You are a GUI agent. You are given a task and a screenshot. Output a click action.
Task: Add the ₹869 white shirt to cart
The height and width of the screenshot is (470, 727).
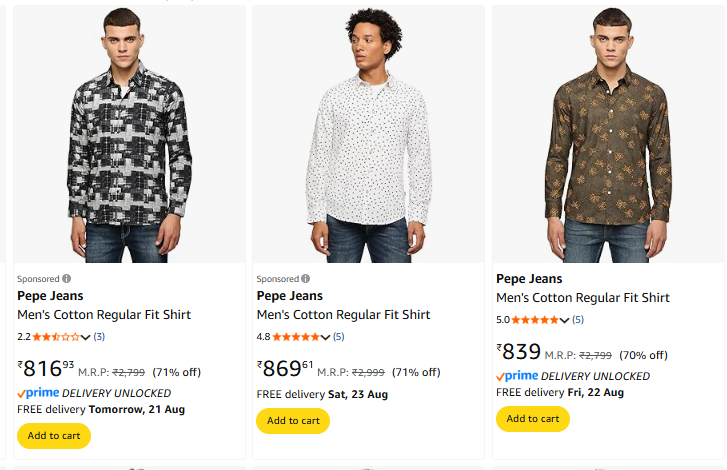click(x=293, y=420)
